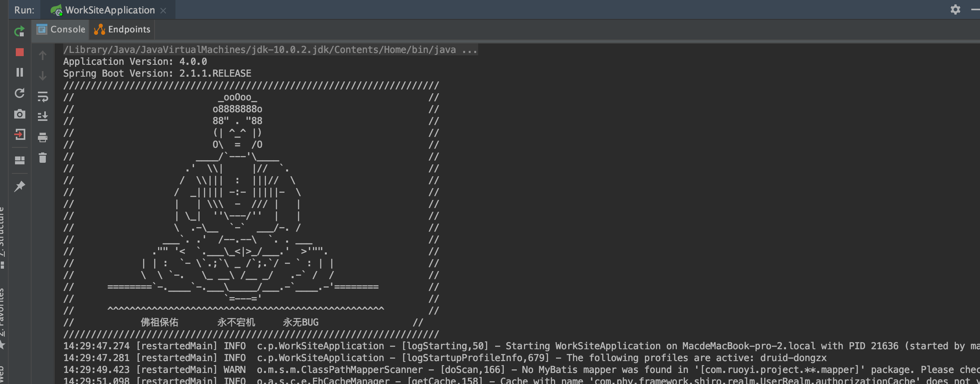Click the 'Spring Boot Version: 2.1.1.RELEASE' line

[x=157, y=73]
